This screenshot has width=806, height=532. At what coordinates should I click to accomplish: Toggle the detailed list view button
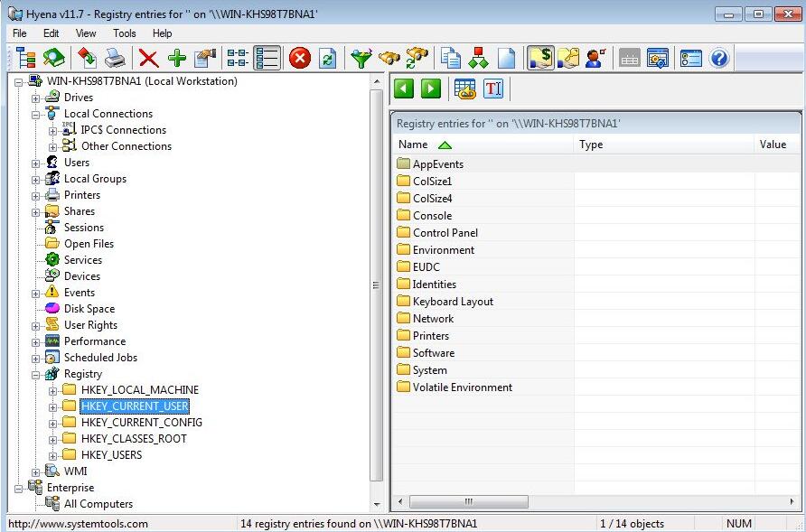[267, 58]
